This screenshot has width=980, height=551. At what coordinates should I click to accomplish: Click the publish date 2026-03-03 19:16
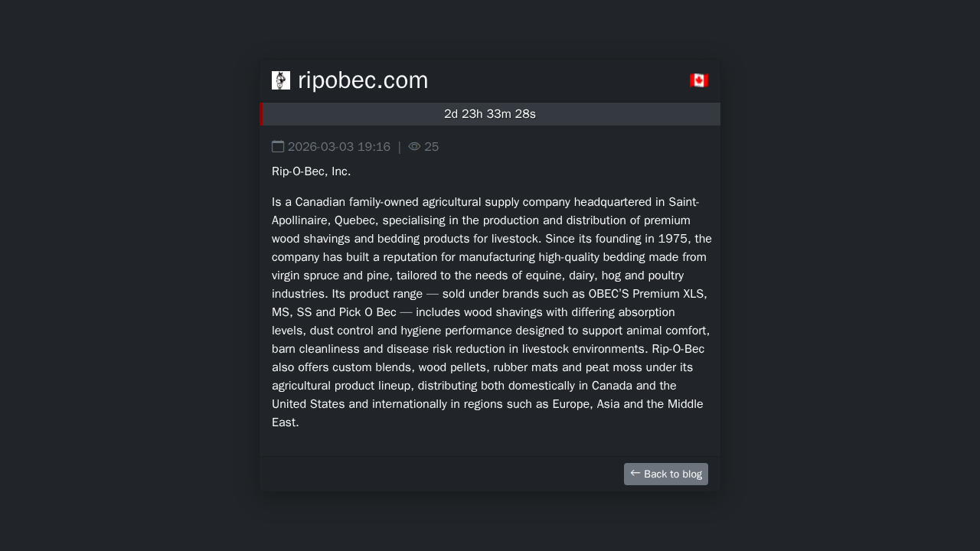339,147
